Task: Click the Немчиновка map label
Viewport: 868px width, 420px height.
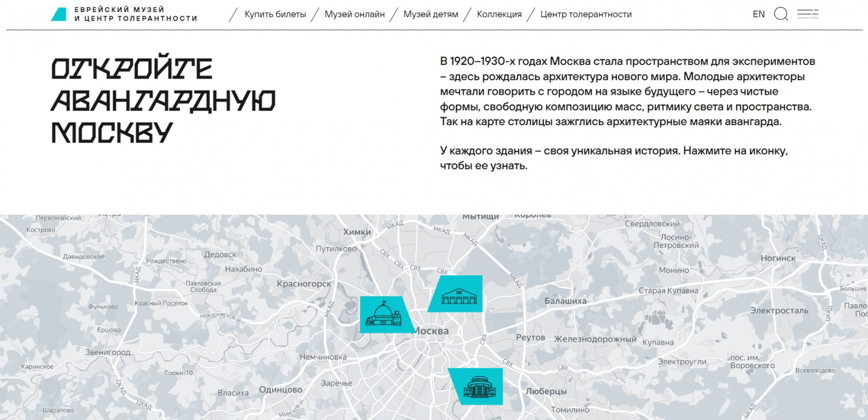Action: (323, 357)
